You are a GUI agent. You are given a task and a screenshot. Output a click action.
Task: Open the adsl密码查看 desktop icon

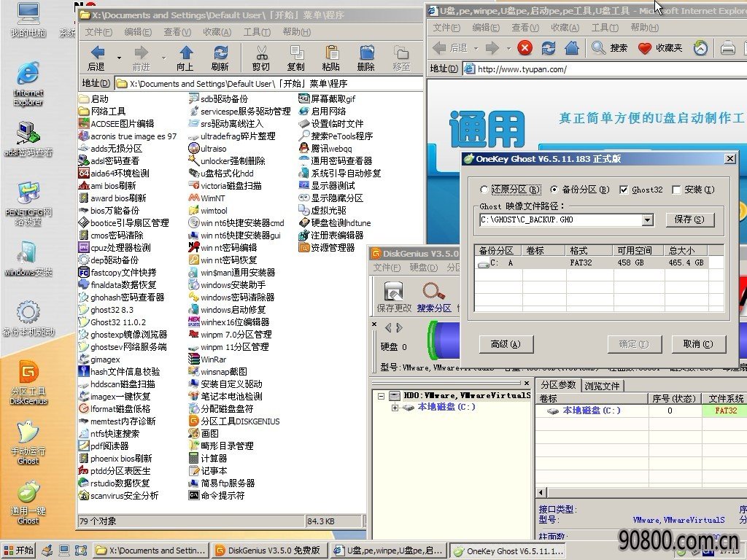[28, 139]
